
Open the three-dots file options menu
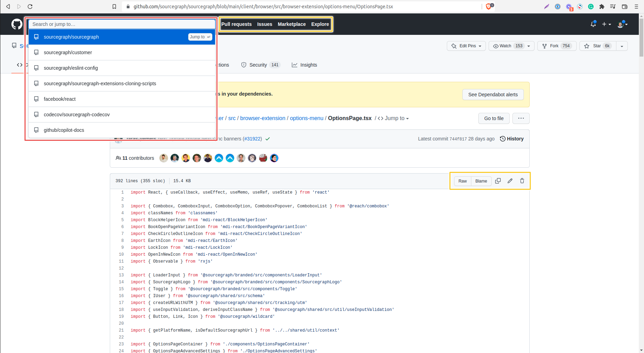[x=521, y=118]
